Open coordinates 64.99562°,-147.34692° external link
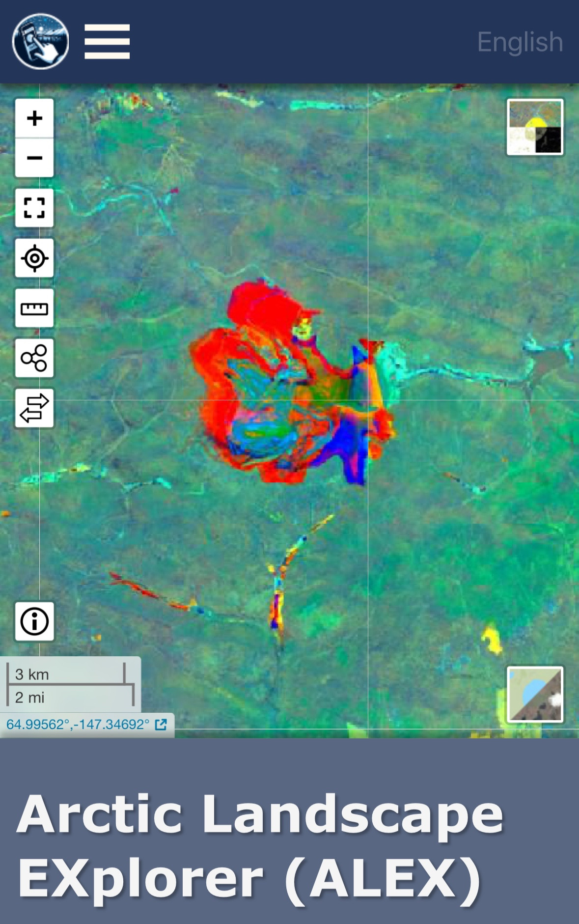 (x=87, y=725)
